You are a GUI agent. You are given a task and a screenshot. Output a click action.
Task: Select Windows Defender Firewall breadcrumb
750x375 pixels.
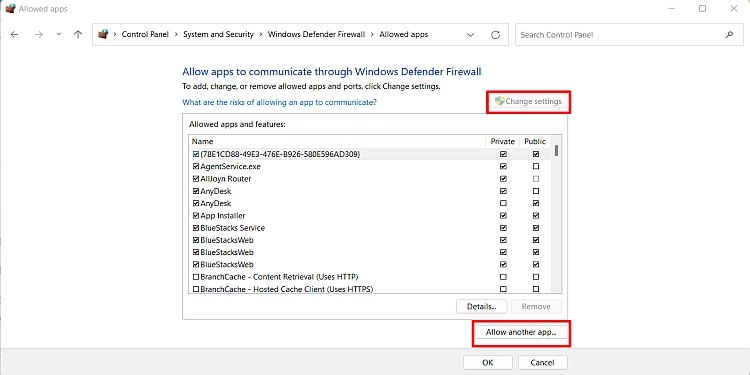[x=316, y=34]
